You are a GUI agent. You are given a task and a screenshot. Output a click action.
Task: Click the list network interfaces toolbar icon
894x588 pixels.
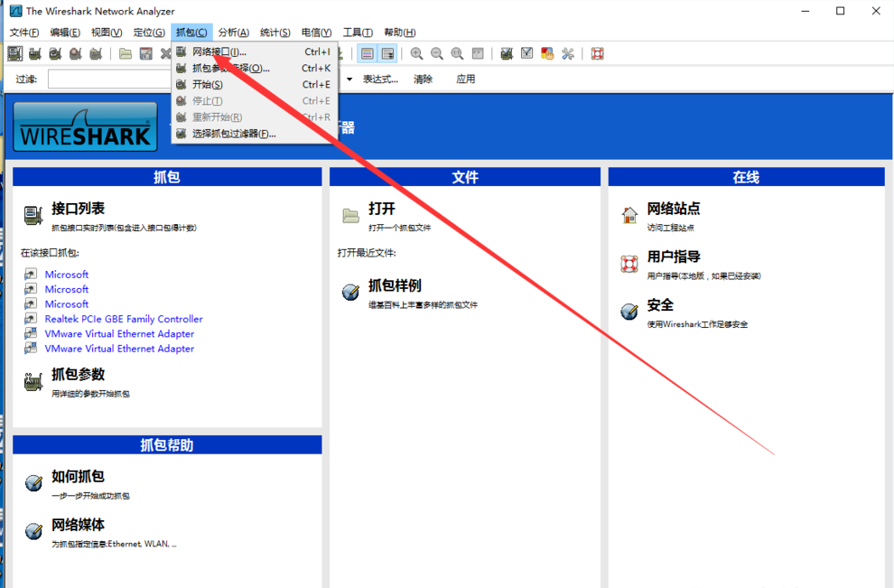click(x=14, y=53)
